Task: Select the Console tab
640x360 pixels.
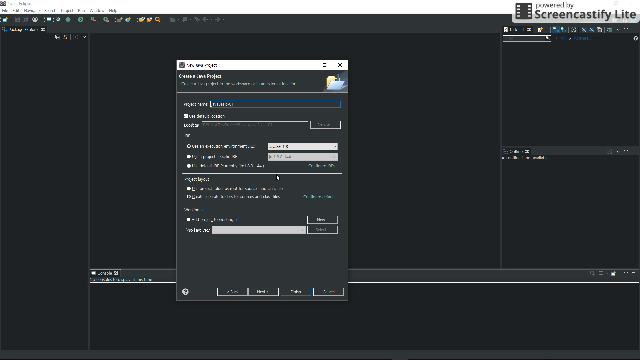Action: point(105,273)
